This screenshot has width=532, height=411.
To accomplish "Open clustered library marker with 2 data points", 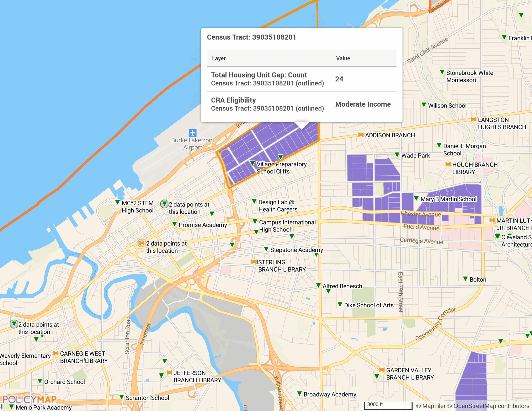I will [142, 243].
